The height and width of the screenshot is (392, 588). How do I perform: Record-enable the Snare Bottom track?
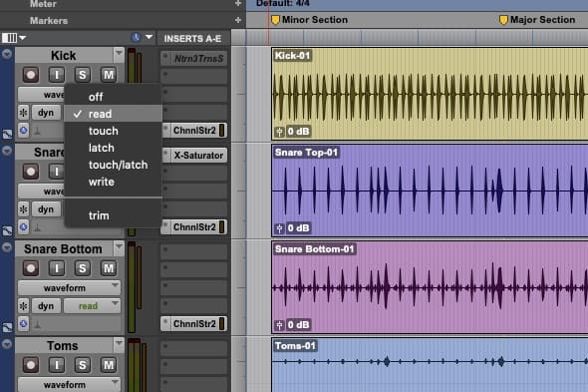point(31,268)
